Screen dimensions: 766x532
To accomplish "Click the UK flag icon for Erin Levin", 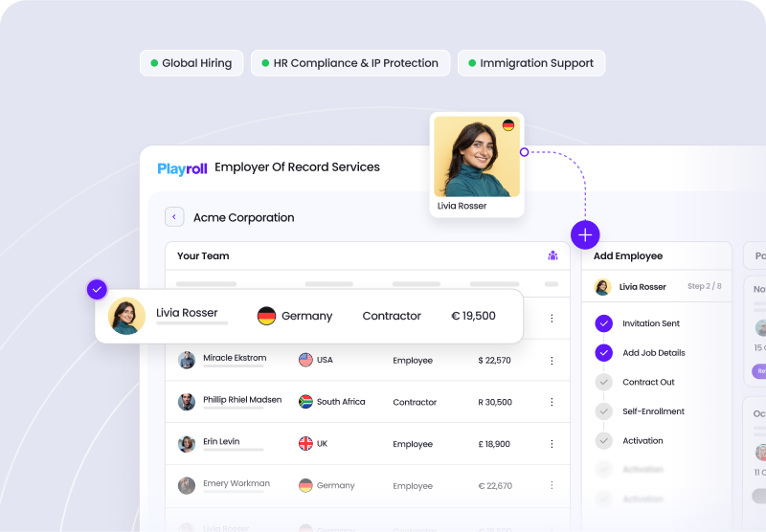I will 305,444.
